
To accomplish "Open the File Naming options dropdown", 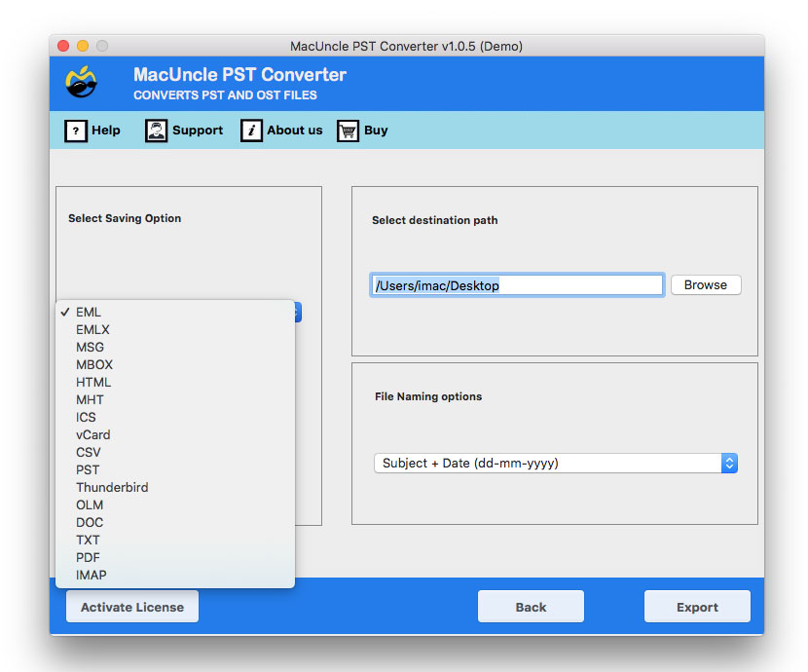I will 556,464.
